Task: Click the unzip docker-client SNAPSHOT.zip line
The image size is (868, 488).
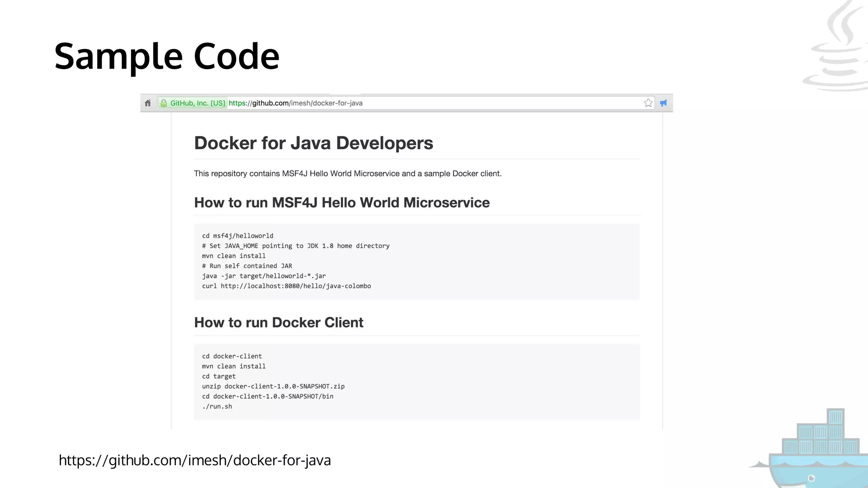Action: 273,386
